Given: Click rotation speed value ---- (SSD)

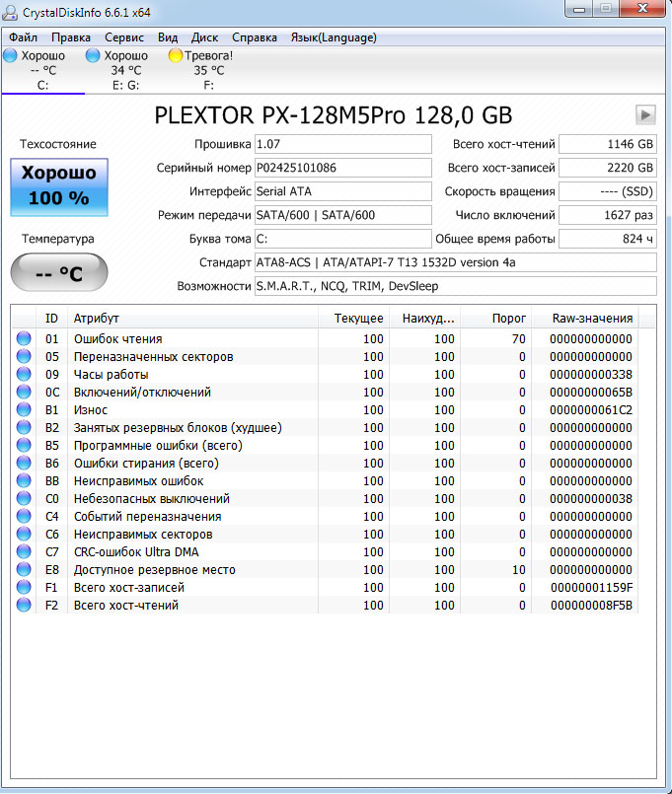Looking at the screenshot, I should [608, 192].
